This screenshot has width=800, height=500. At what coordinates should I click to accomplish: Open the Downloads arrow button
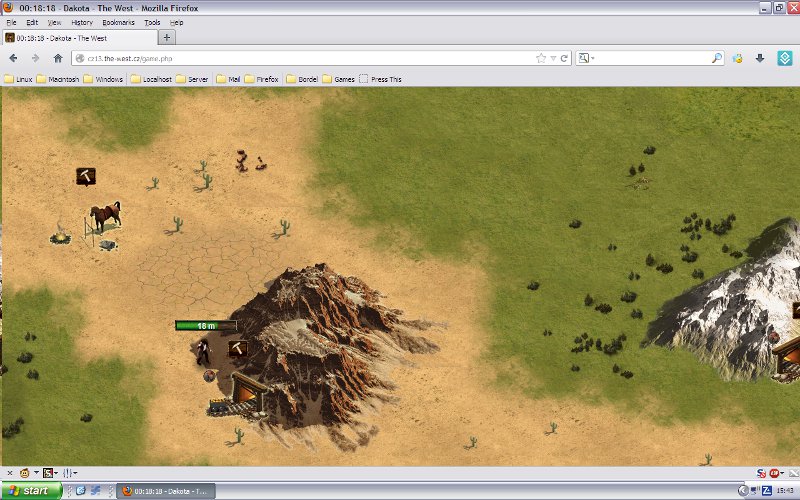(x=760, y=58)
